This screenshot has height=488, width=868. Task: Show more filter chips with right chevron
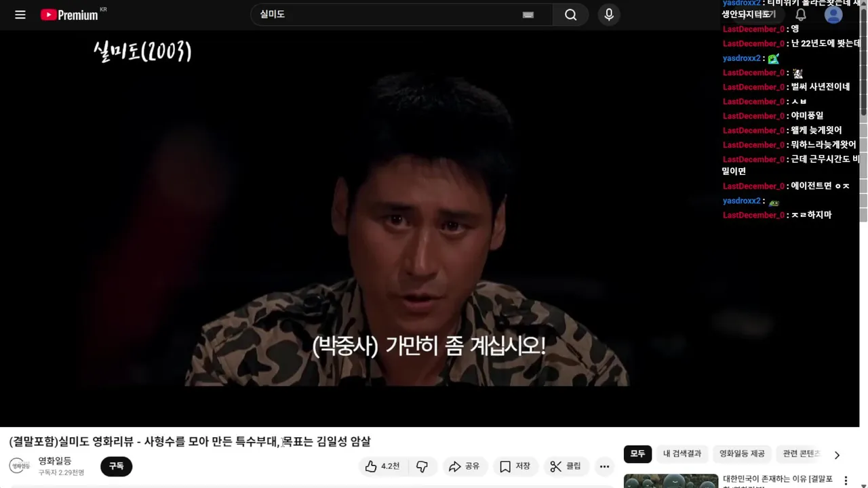pos(837,455)
